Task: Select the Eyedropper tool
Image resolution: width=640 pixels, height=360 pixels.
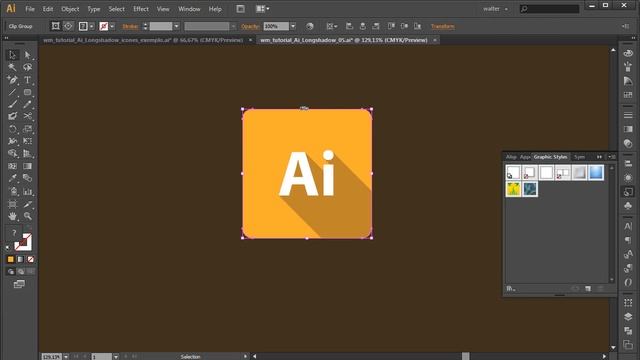Action: pyautogui.click(x=12, y=178)
